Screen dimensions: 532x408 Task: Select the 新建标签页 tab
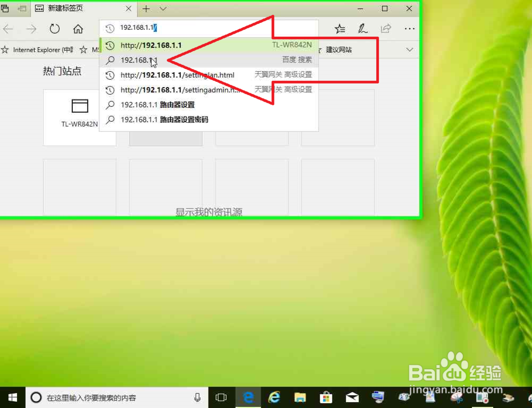pyautogui.click(x=84, y=9)
